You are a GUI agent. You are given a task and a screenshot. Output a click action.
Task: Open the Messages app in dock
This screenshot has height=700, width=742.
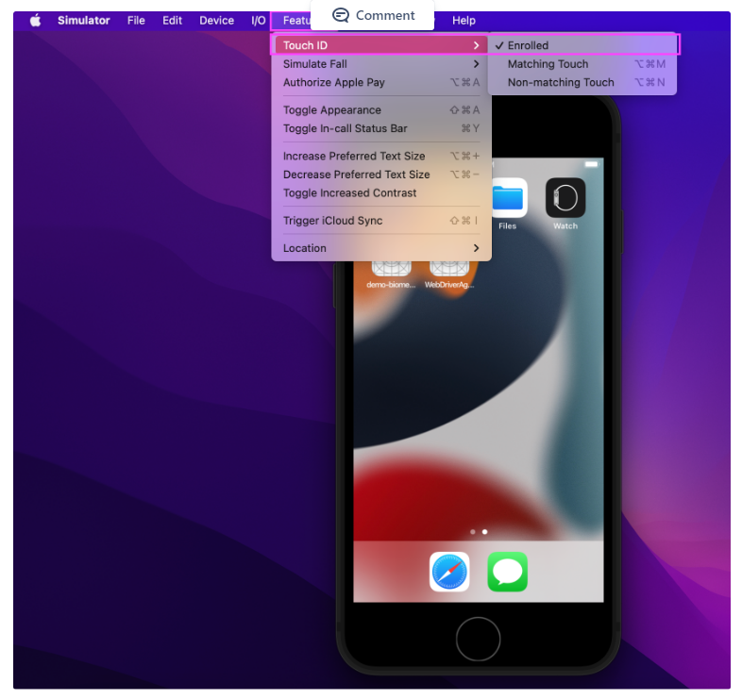pyautogui.click(x=507, y=572)
